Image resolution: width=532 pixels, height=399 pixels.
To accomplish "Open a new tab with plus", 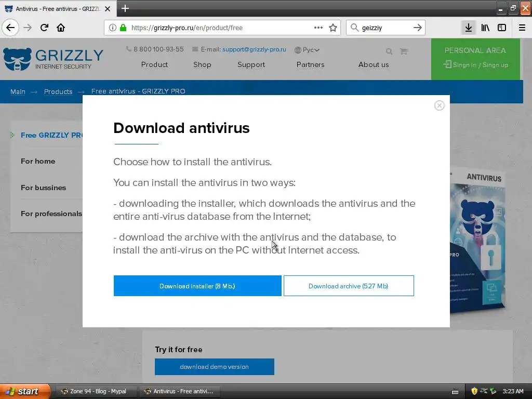I will pos(125,8).
